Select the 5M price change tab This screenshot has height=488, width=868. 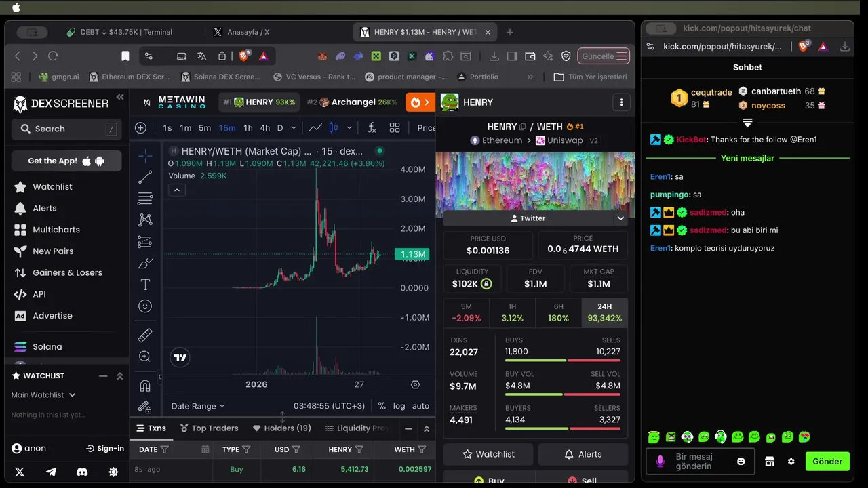pyautogui.click(x=466, y=312)
